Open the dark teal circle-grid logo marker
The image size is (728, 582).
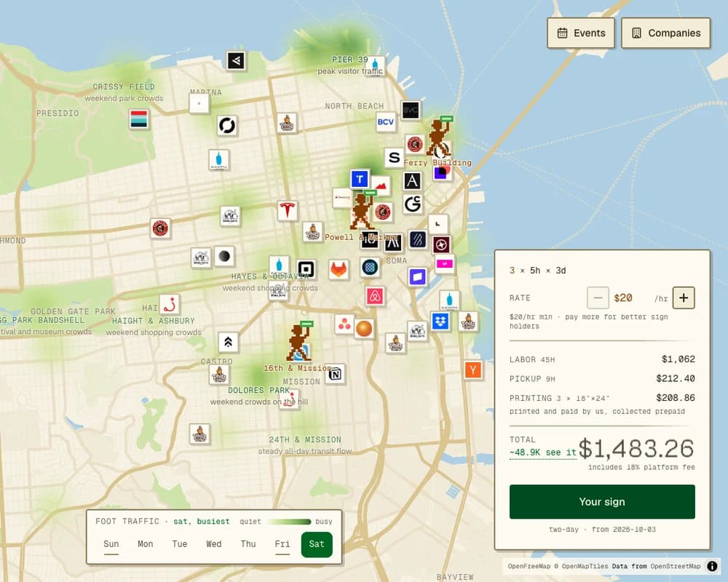(370, 267)
